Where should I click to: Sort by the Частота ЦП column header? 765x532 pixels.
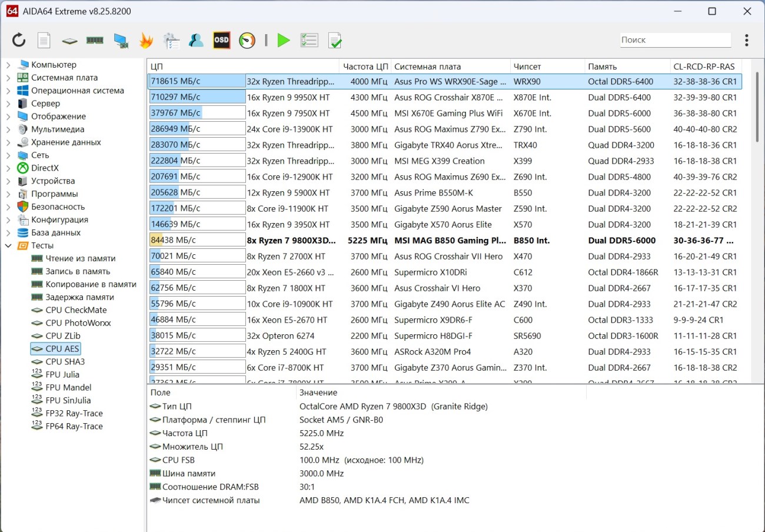365,66
